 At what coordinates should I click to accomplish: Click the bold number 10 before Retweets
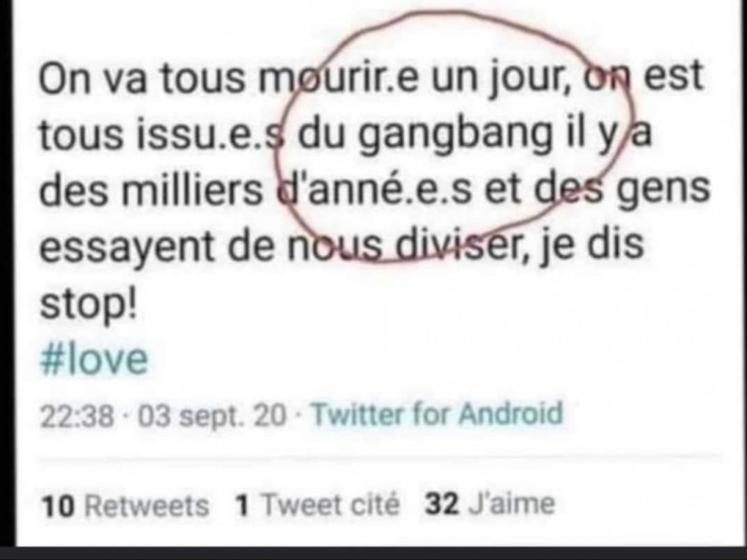pyautogui.click(x=58, y=506)
